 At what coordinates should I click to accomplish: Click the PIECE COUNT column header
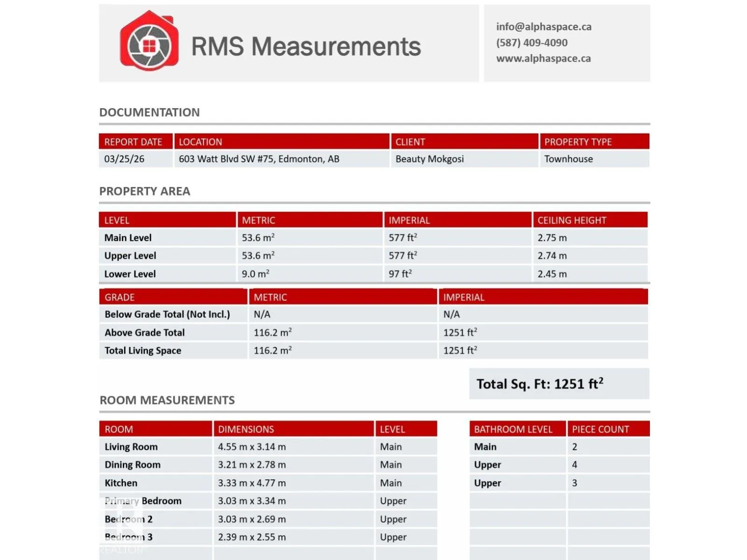point(600,429)
